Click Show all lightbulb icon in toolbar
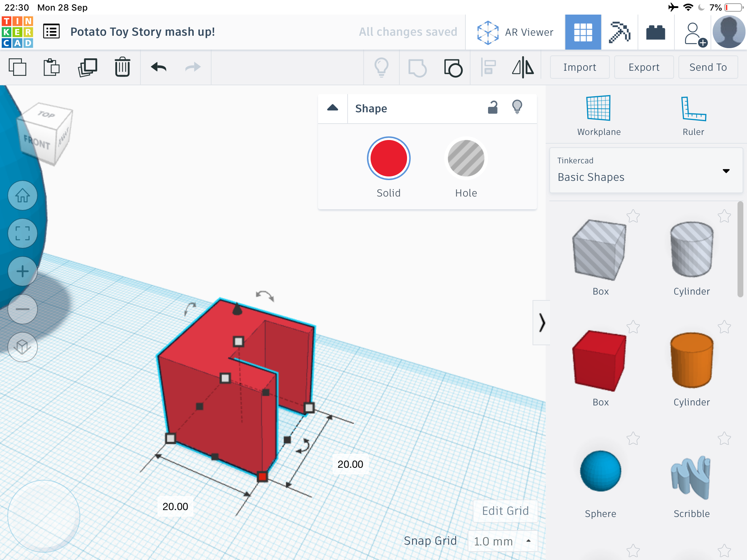 click(x=382, y=67)
